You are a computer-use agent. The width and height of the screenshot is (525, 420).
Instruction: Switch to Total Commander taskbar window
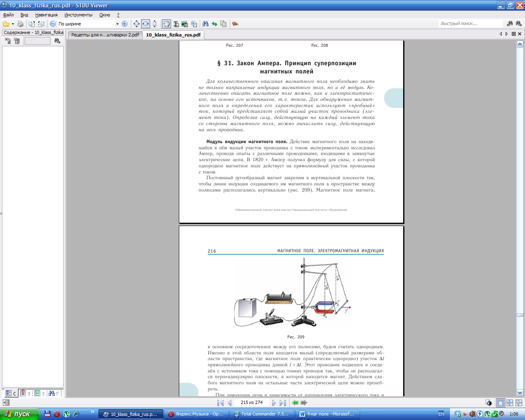(x=261, y=414)
